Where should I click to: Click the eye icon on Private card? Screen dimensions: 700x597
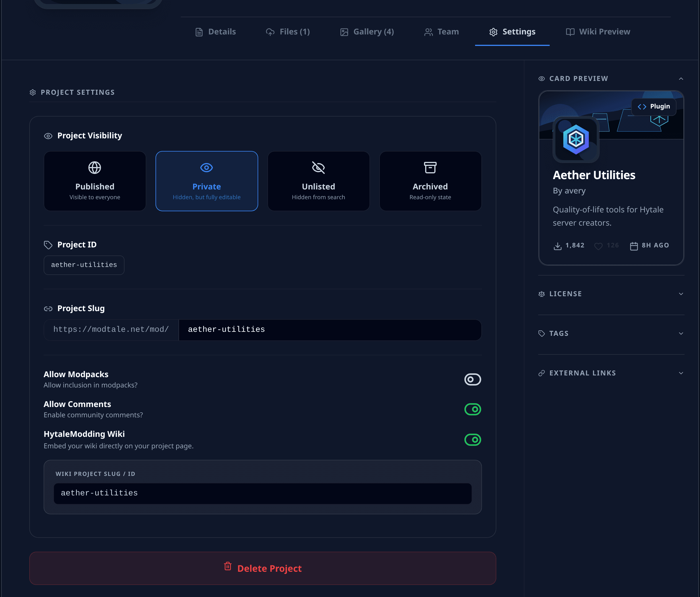point(207,168)
